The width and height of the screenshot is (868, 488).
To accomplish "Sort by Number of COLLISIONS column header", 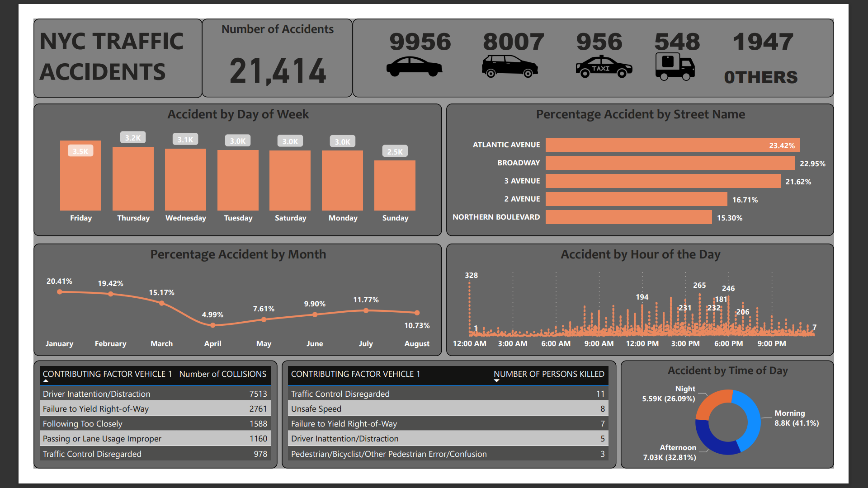I will point(222,374).
